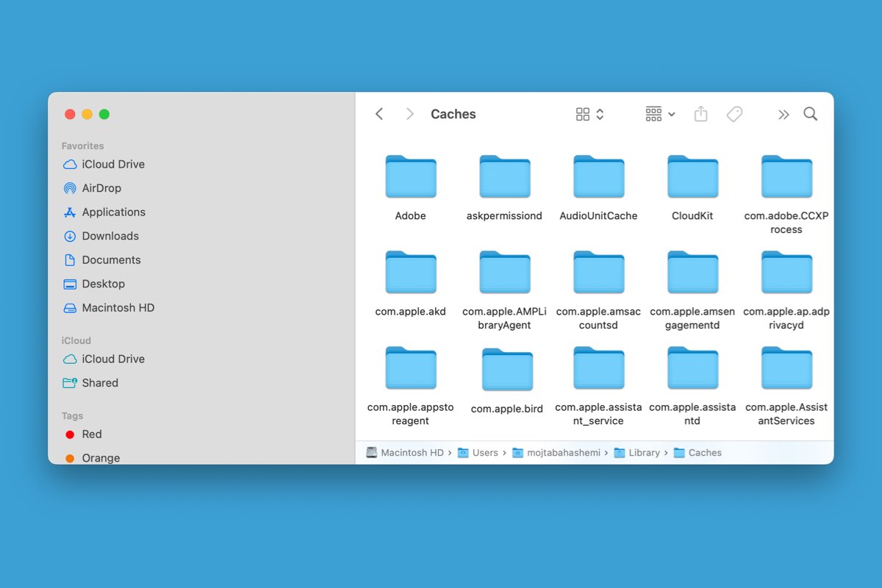Expand the toolbar overflow double chevron
This screenshot has height=588, width=882.
784,114
